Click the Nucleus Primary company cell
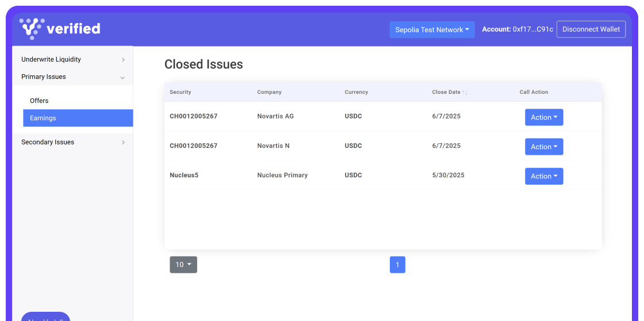 [282, 175]
